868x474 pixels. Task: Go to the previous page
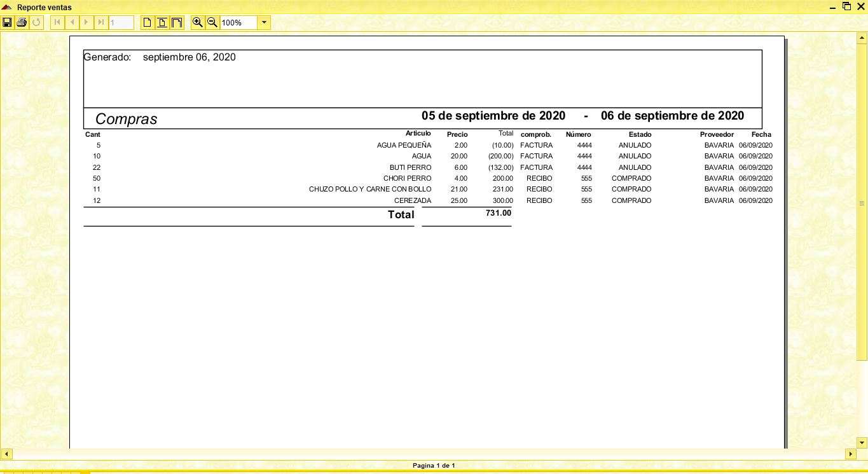tap(71, 22)
